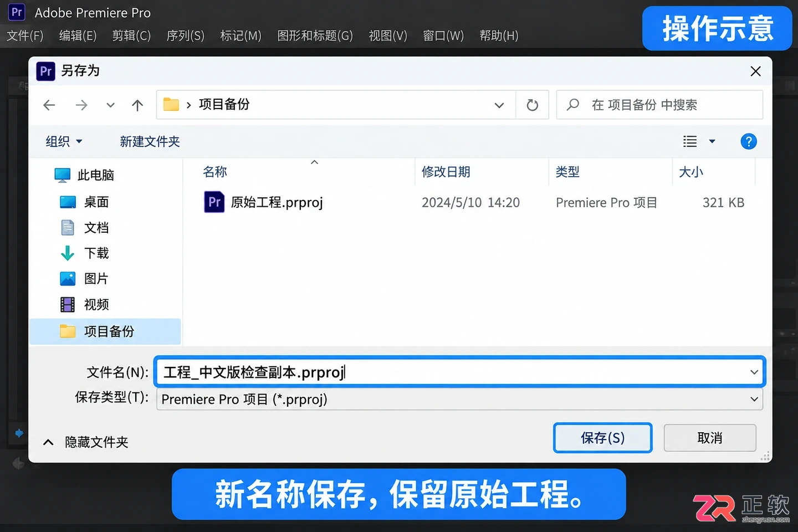Open the view options dropdown arrow
The image size is (798, 532).
(x=712, y=141)
